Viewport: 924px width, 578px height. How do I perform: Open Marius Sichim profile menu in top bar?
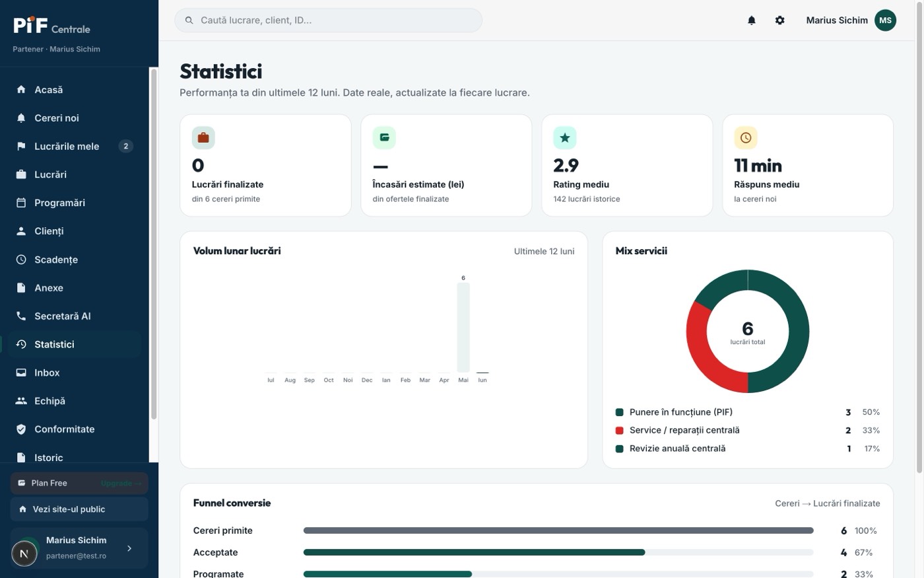(x=851, y=20)
